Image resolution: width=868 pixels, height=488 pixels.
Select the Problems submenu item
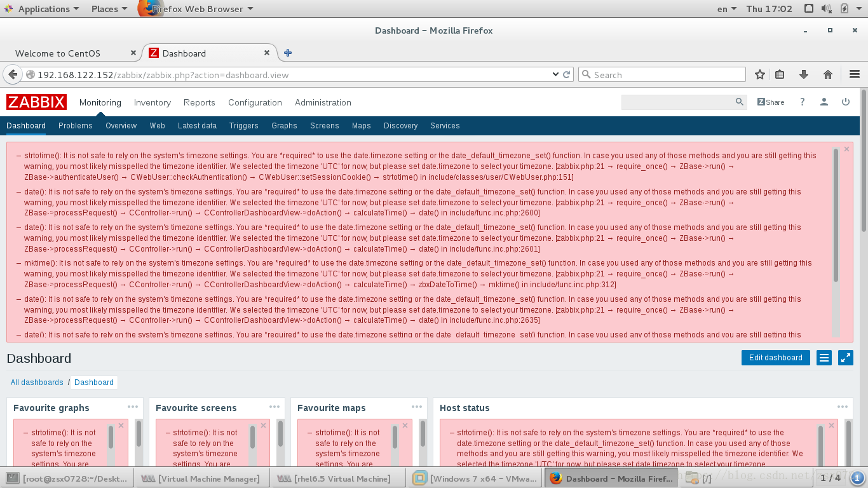76,126
